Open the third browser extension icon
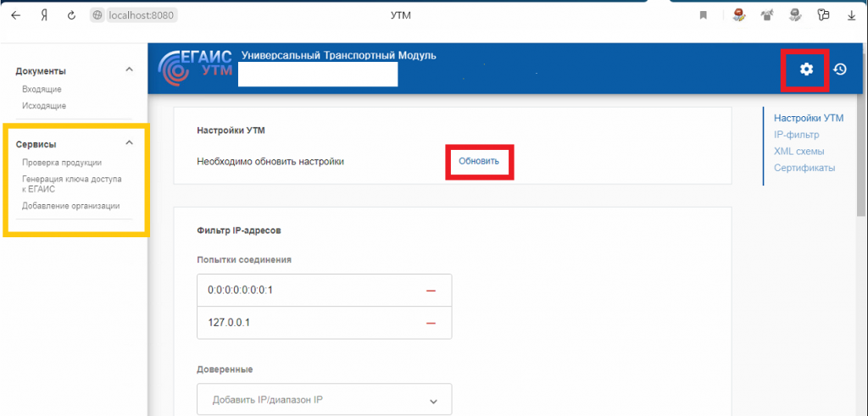This screenshot has width=868, height=416. (794, 15)
